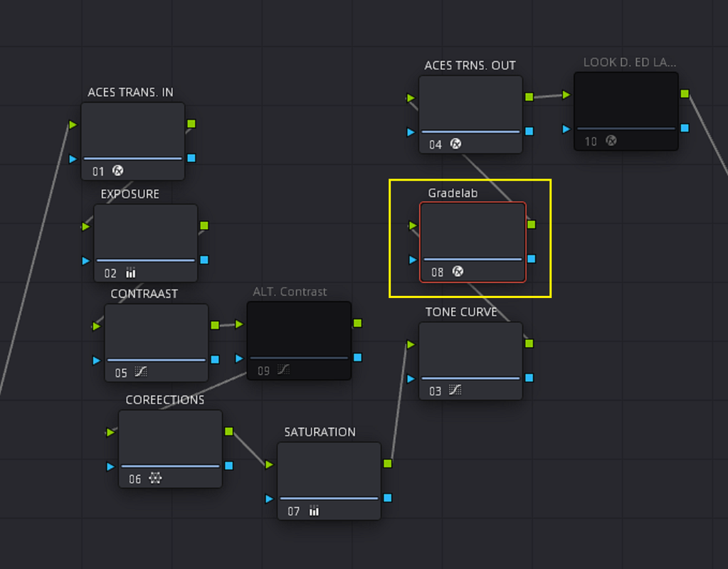
Task: Click the bars icon on node 07
Action: pyautogui.click(x=315, y=511)
